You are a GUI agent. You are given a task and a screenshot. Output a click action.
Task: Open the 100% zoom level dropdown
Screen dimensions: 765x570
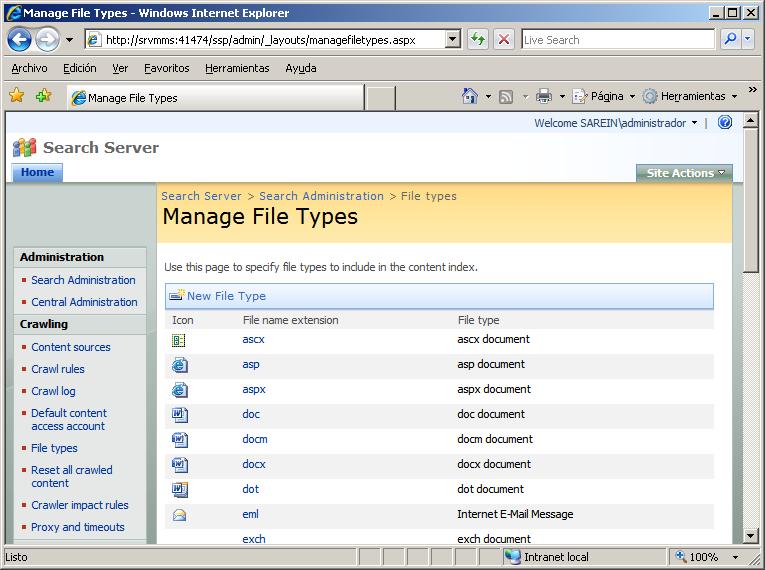point(735,557)
